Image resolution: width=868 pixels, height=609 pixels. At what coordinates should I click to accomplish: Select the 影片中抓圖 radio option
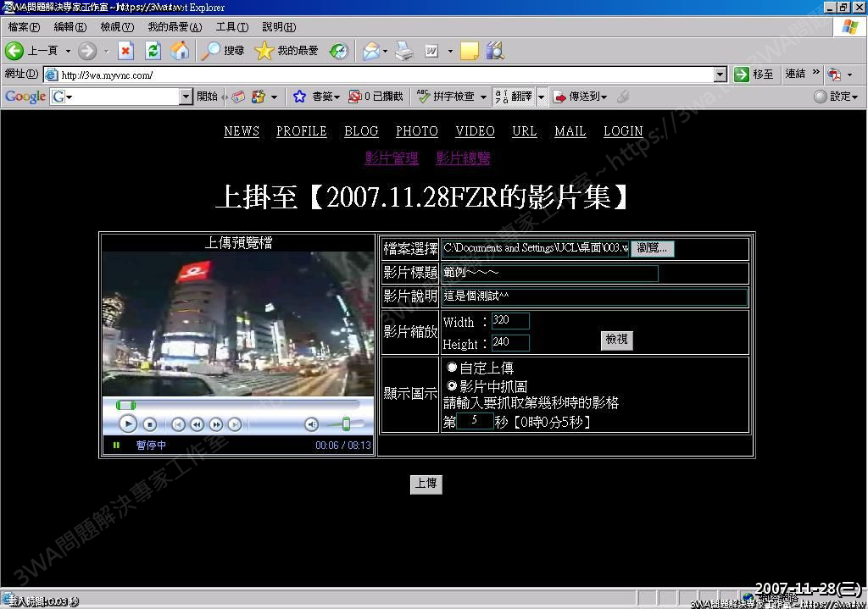pyautogui.click(x=452, y=385)
